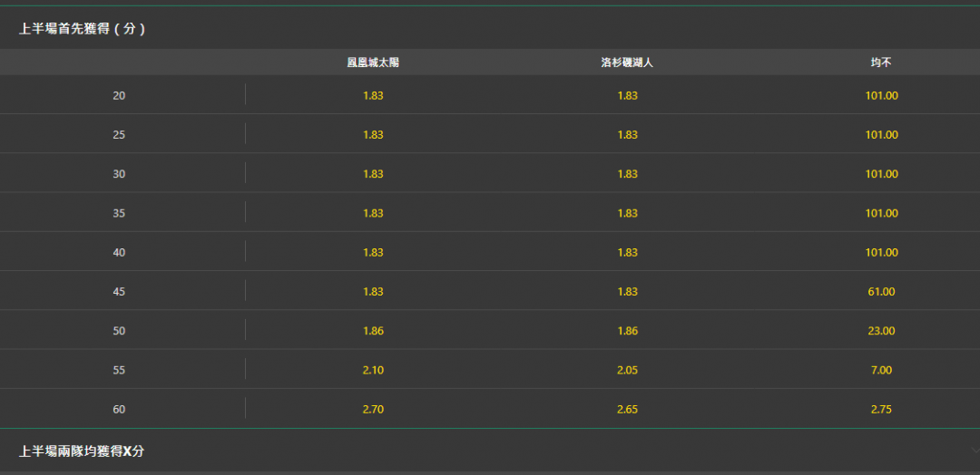This screenshot has width=980, height=475.
Task: Select 鳳凰城太陽 odds 2.70 for 60 points
Action: click(373, 410)
